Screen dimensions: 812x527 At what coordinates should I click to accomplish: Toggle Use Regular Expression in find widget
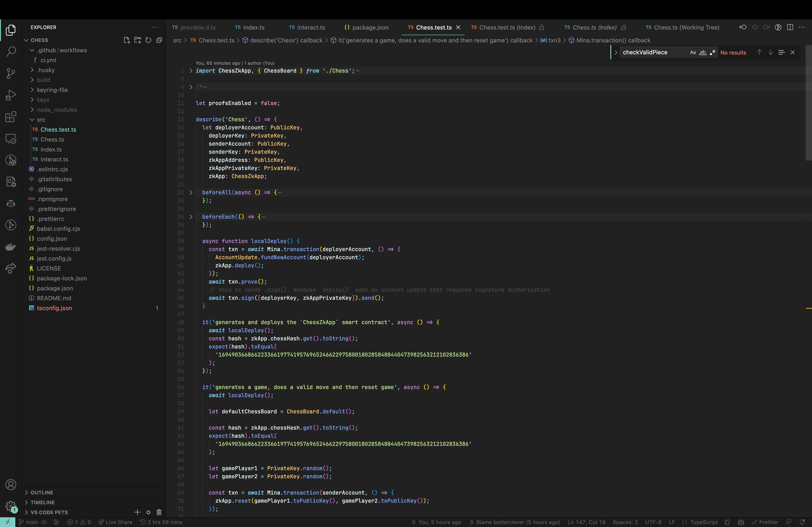[x=712, y=52]
